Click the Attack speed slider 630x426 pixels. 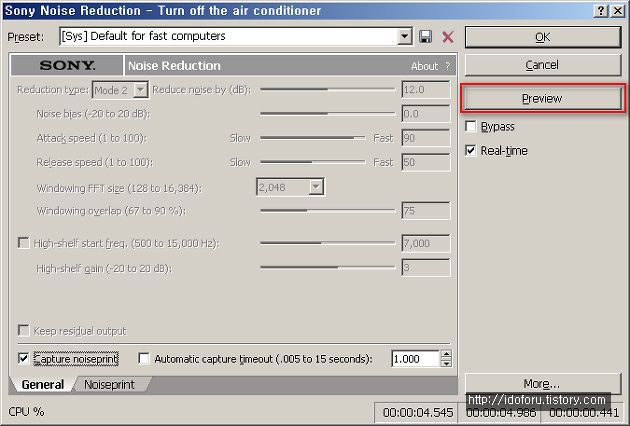click(312, 138)
